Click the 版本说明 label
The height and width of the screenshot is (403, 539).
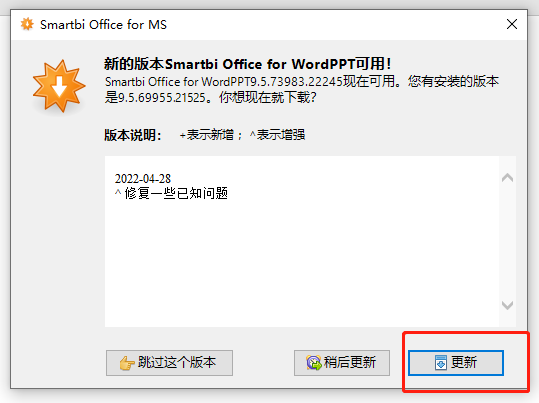(x=133, y=135)
